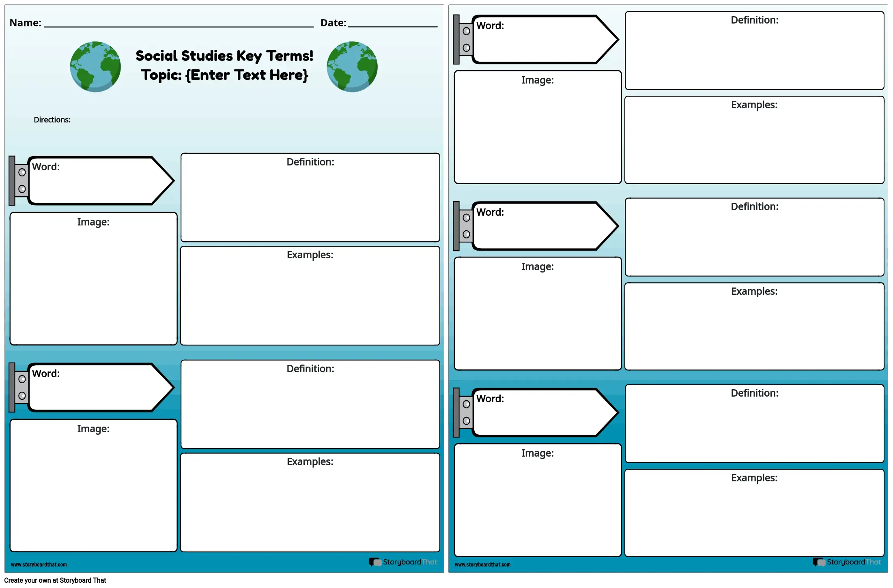Click the first Examples box on left page

(310, 296)
